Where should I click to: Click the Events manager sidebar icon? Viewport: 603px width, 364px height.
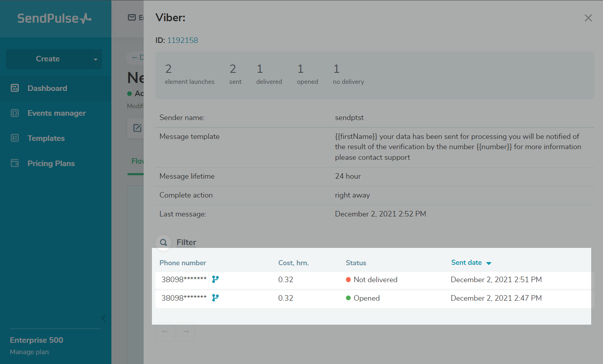click(x=15, y=113)
